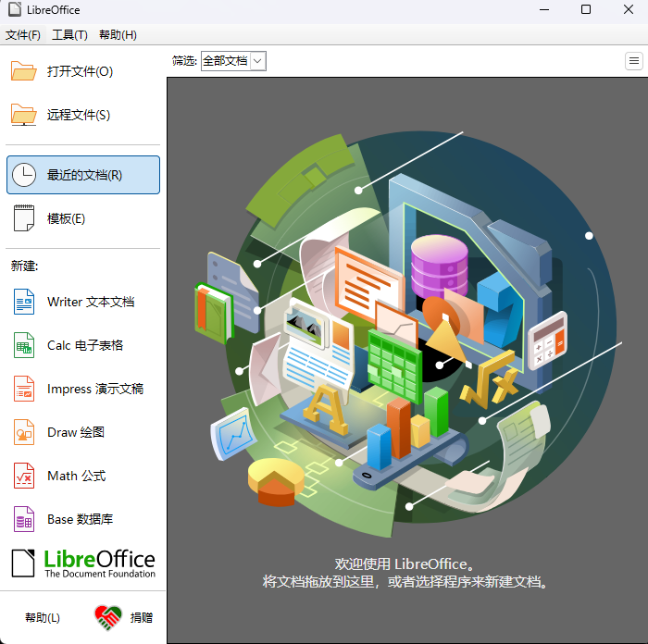Click the 捐赠 donate button

point(124,617)
